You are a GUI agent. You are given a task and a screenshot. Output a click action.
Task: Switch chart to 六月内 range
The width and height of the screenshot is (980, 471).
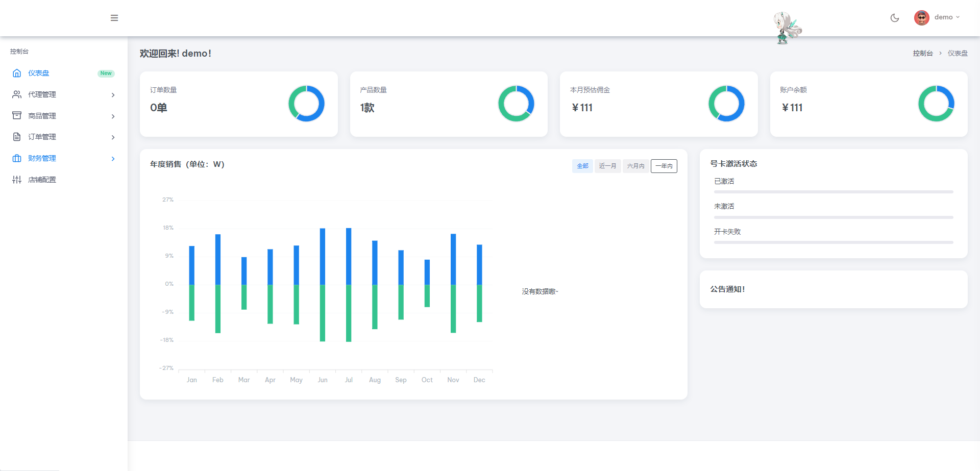(x=635, y=166)
